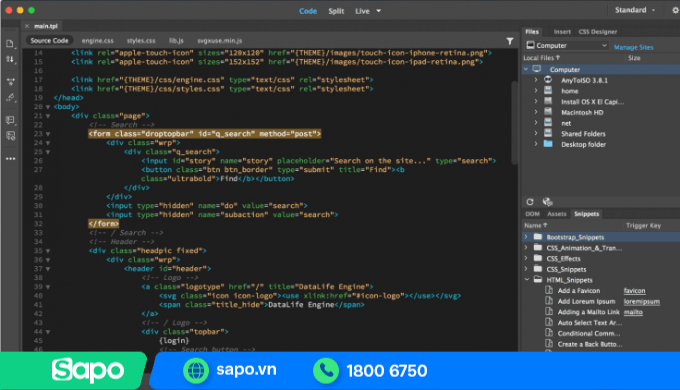The height and width of the screenshot is (390, 680).
Task: Click the Size column header
Action: click(634, 58)
